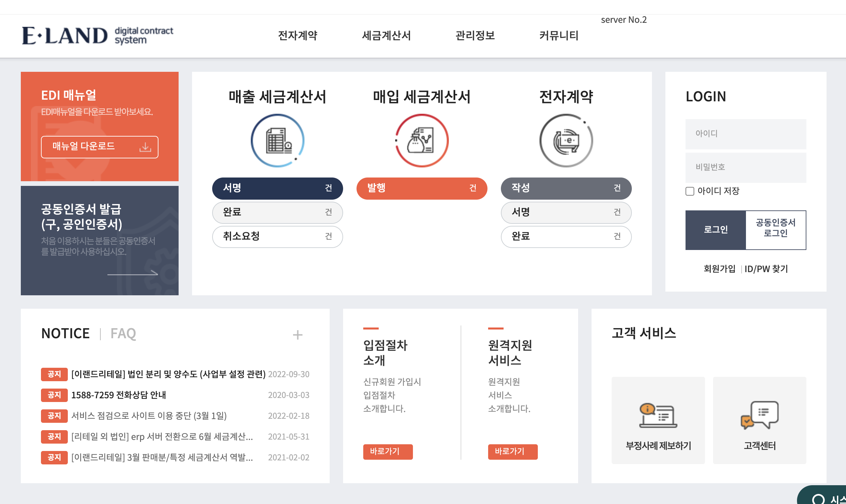The image size is (846, 504).
Task: Click the 완료 row under 매출 세금계산서
Action: (278, 213)
